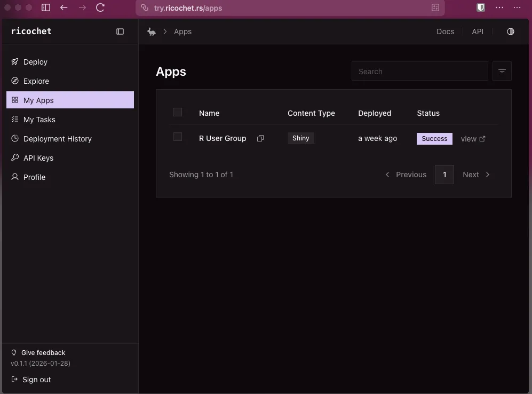Select the R User Group row checkbox
532x394 pixels.
pos(178,137)
